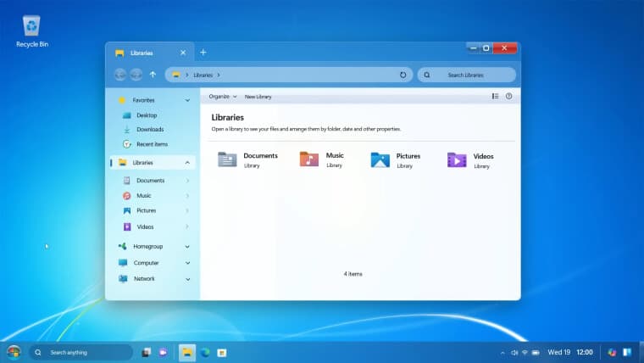This screenshot has width=644, height=363.
Task: Expand the Network section chevron
Action: pos(187,279)
